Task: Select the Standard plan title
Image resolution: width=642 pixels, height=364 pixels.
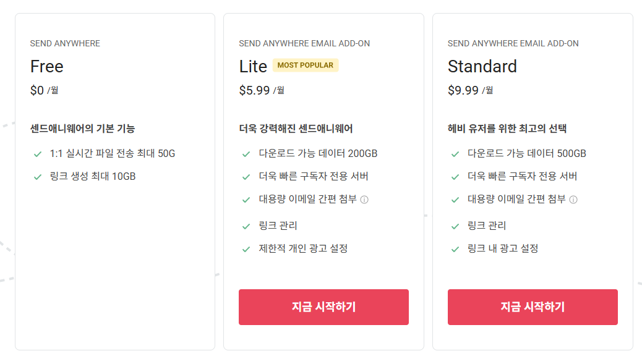Action: (x=482, y=66)
